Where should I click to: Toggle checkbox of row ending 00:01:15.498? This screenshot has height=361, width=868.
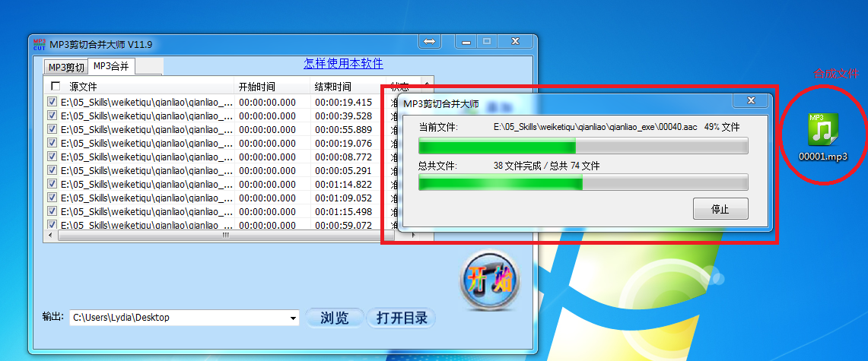52,211
